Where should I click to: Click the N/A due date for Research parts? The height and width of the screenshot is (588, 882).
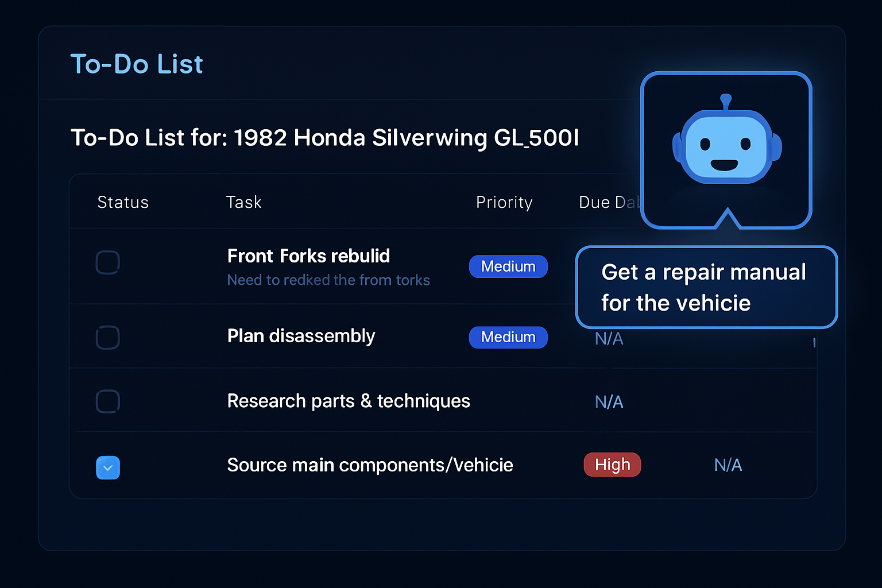(609, 402)
